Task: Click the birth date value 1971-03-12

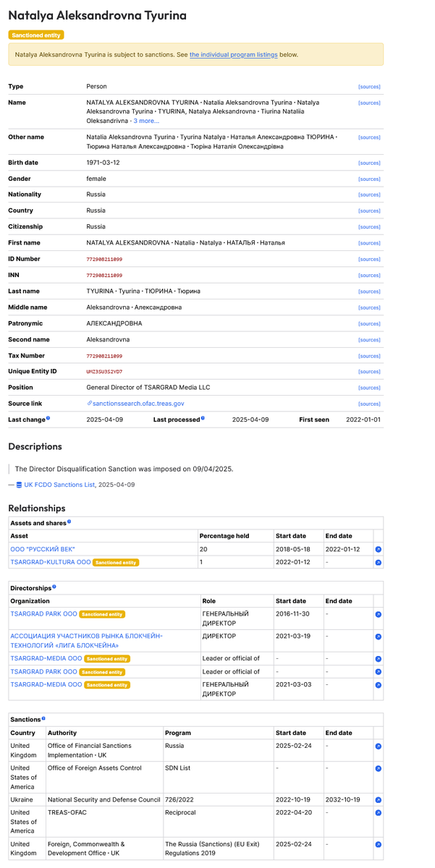Action: coord(104,163)
